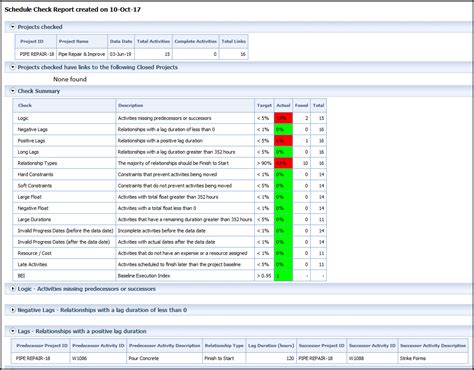474x370 pixels.
Task: Select Invalid Progress Dates (after the data date)
Action: point(170,242)
